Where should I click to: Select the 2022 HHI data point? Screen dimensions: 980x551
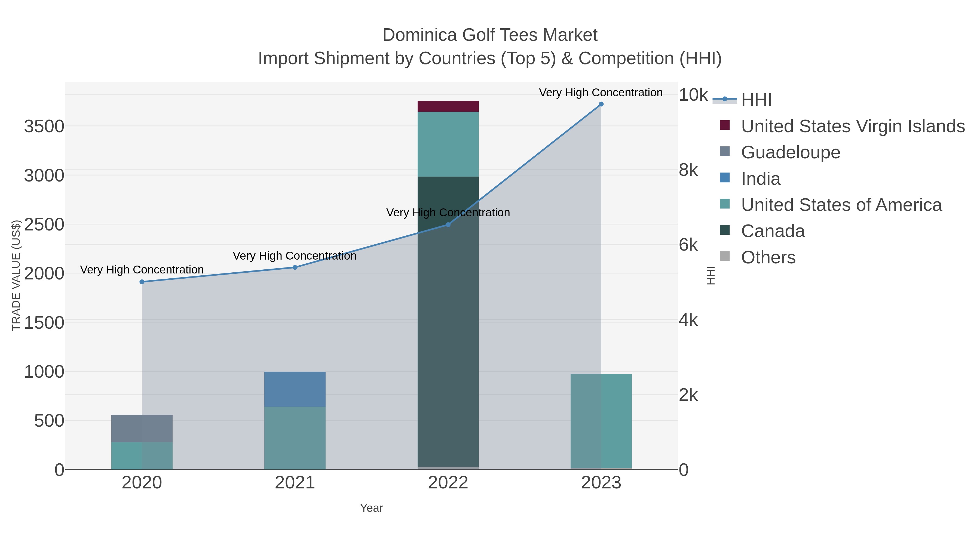click(x=448, y=225)
